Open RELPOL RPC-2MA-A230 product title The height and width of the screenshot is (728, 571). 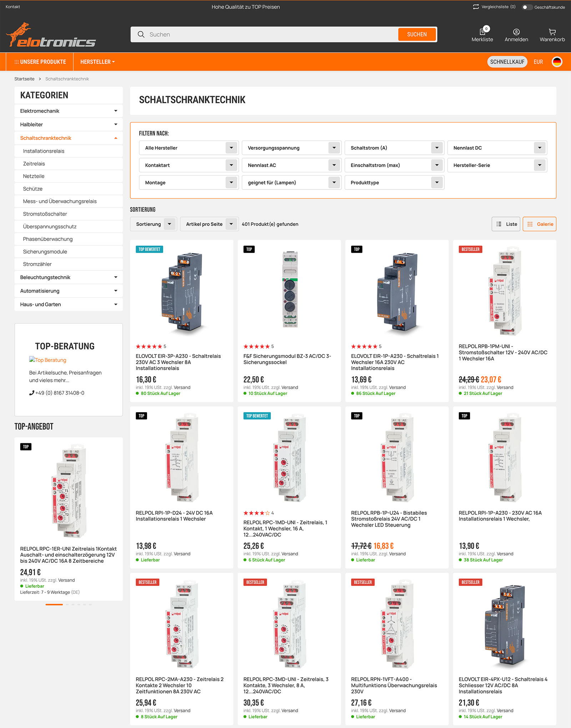(x=180, y=686)
